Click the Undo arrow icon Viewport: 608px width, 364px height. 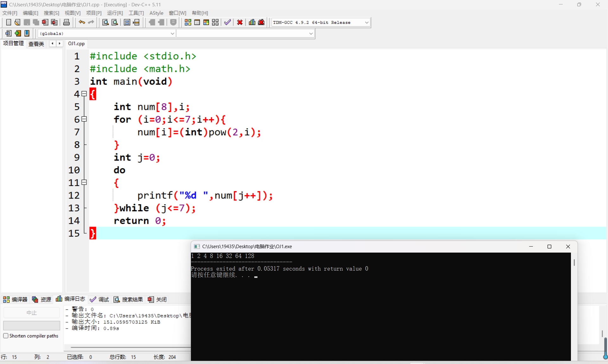82,22
